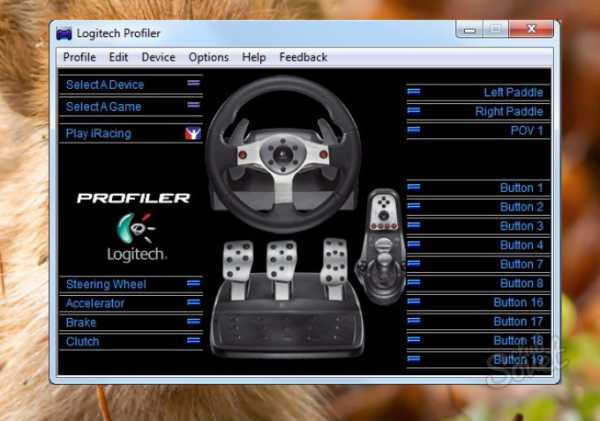Open the Options menu

(209, 57)
